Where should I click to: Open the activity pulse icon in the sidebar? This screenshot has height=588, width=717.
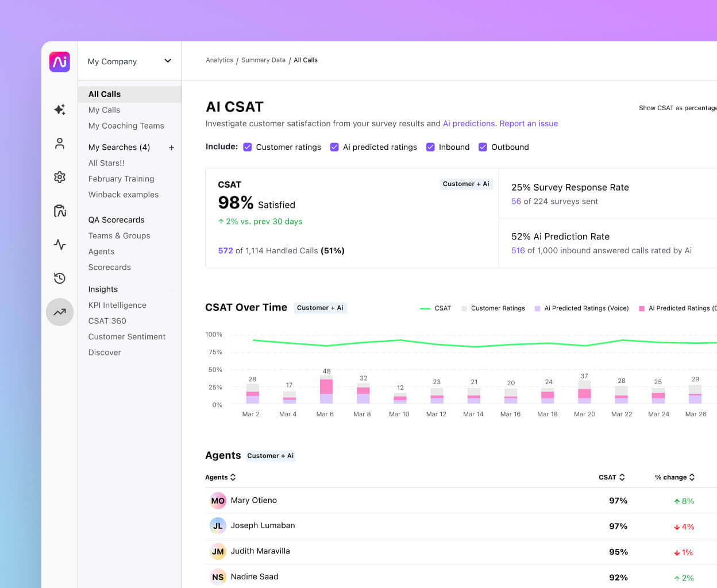coord(60,244)
